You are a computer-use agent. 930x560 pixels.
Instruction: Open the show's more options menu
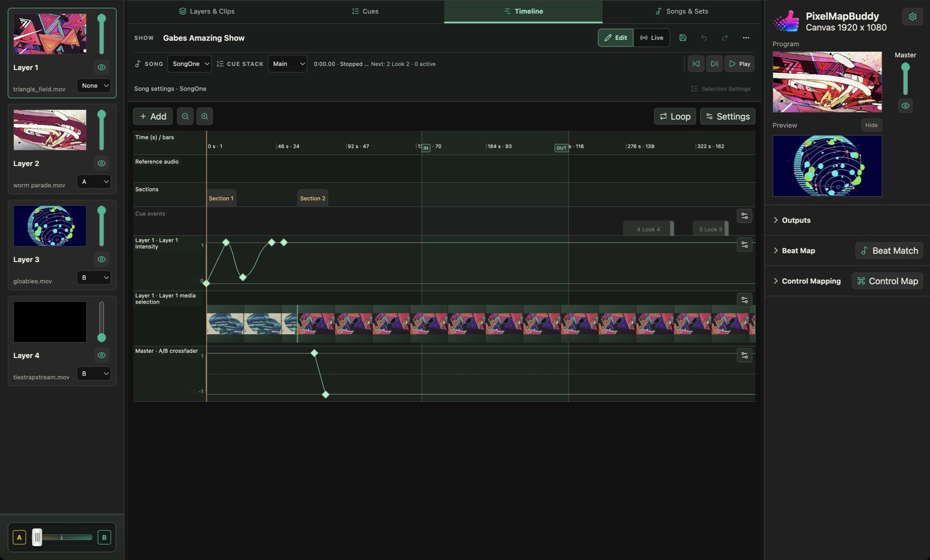tap(746, 38)
